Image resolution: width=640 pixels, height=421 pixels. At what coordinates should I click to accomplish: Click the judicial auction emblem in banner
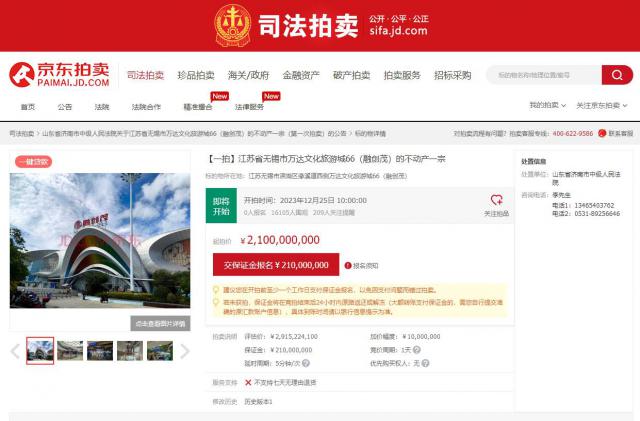pyautogui.click(x=233, y=25)
